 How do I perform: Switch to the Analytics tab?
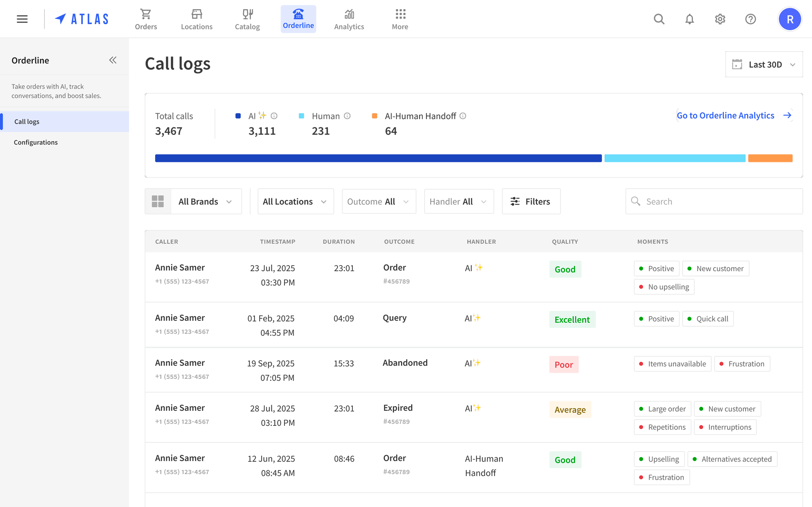tap(349, 19)
